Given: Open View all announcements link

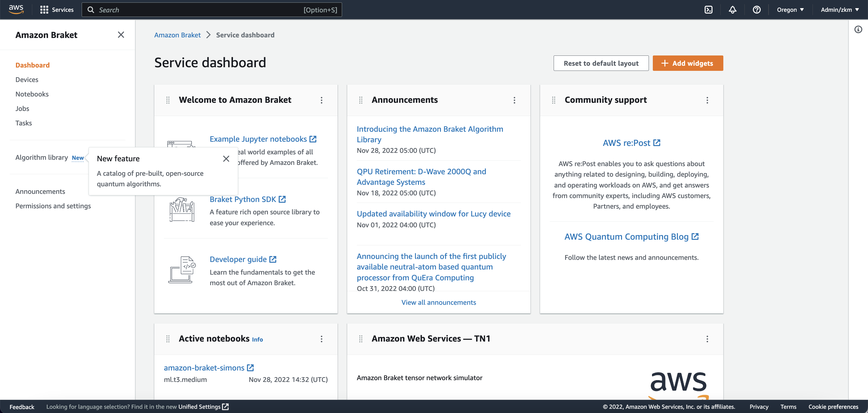Looking at the screenshot, I should point(439,302).
